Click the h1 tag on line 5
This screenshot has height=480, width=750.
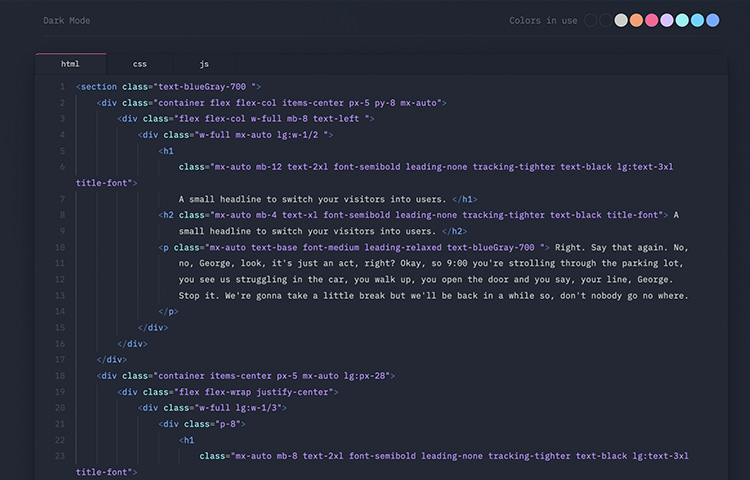[166, 151]
